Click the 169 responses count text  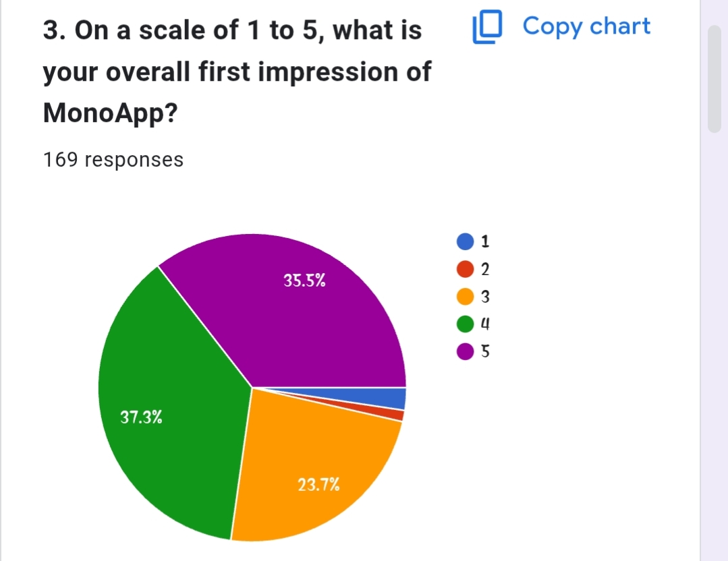(113, 160)
